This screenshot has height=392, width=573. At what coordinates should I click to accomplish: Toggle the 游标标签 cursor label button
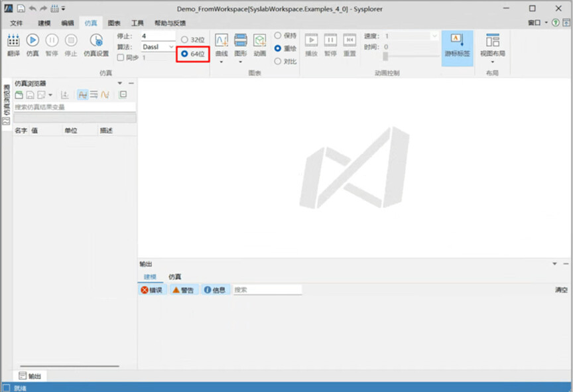click(457, 48)
